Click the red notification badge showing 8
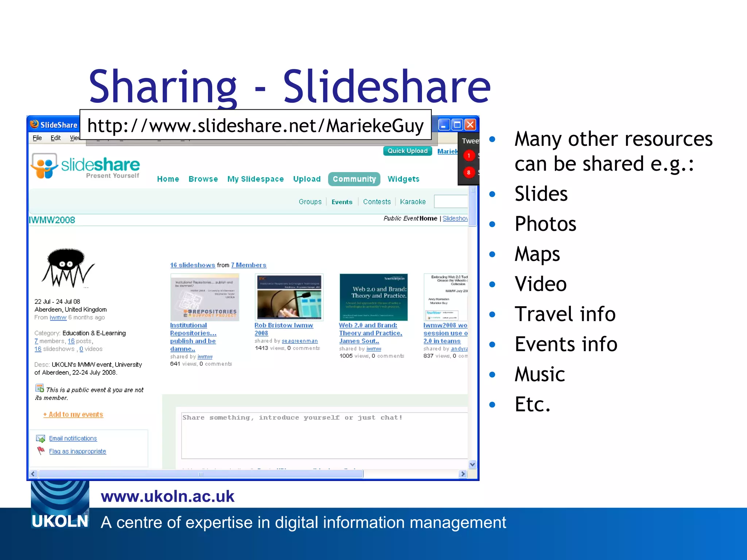The width and height of the screenshot is (747, 560). point(469,172)
